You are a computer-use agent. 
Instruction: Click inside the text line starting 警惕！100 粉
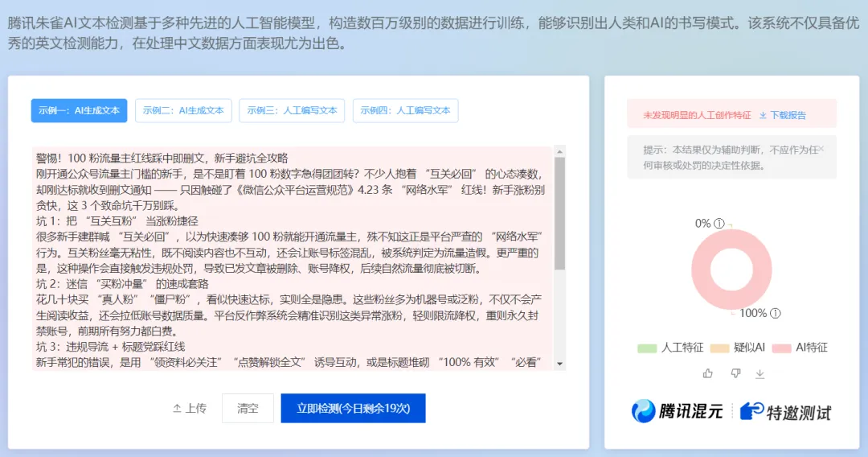(x=162, y=159)
